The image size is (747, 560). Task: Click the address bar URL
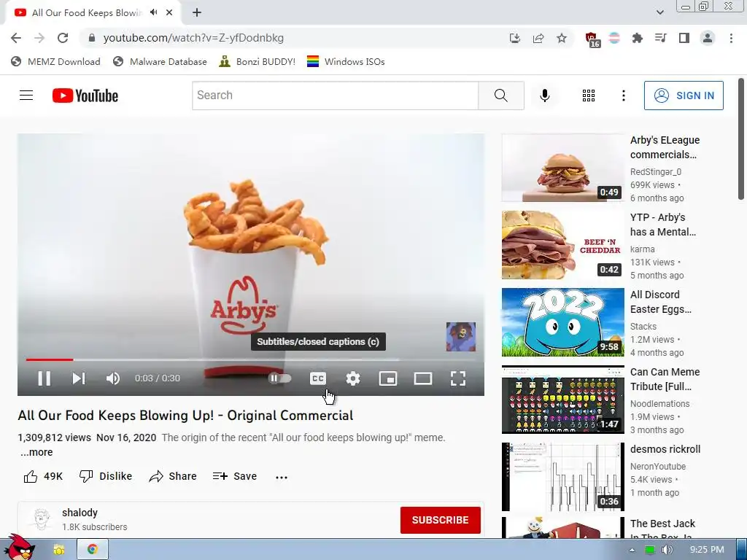[193, 38]
